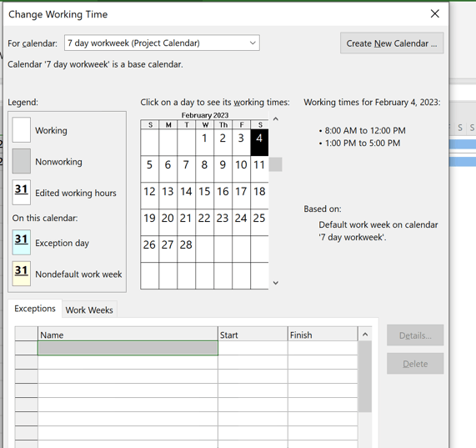Click the Friday 'F' column header
Viewport: 476px width, 448px height.
pos(242,124)
